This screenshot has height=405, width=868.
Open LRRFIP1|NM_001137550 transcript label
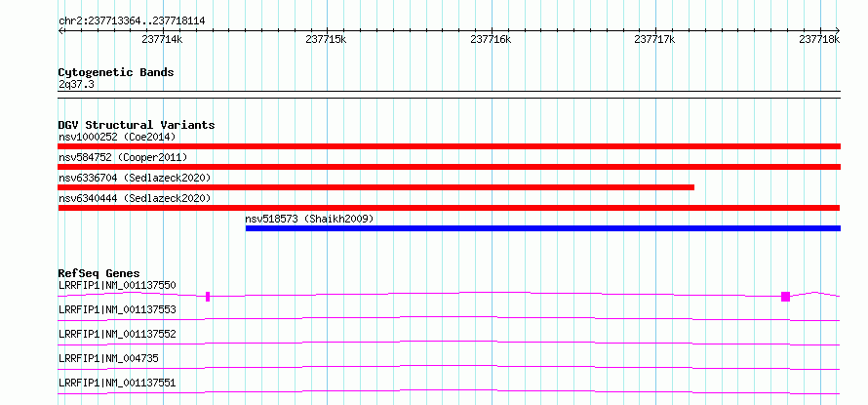[117, 285]
